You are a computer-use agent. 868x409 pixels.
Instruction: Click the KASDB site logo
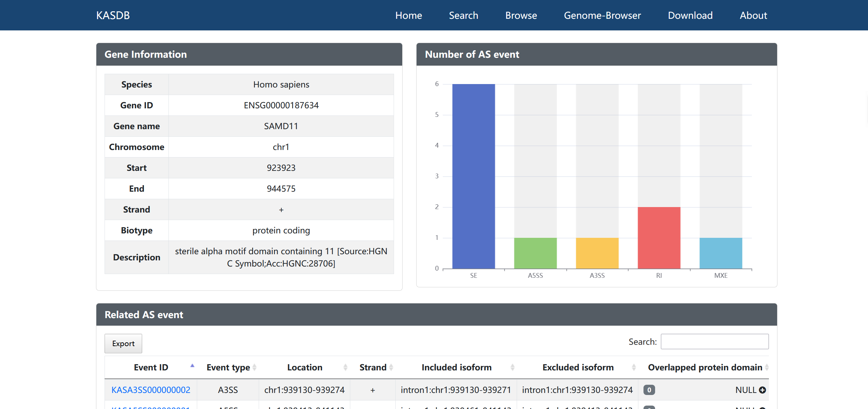pyautogui.click(x=113, y=15)
